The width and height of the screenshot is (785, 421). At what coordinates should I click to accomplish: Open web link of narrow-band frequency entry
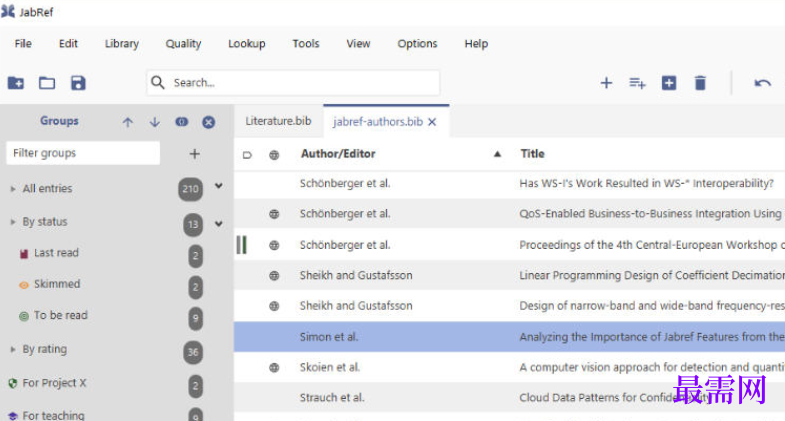(274, 306)
